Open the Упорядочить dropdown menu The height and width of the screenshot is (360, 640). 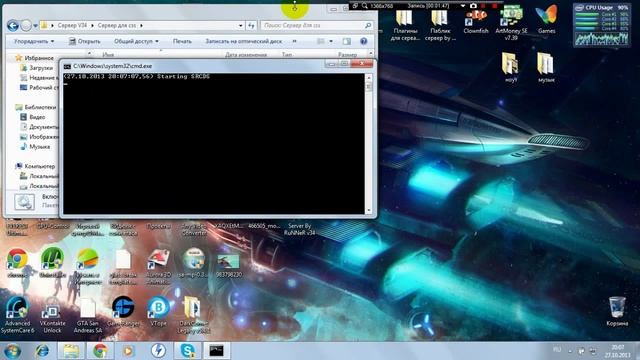click(34, 41)
